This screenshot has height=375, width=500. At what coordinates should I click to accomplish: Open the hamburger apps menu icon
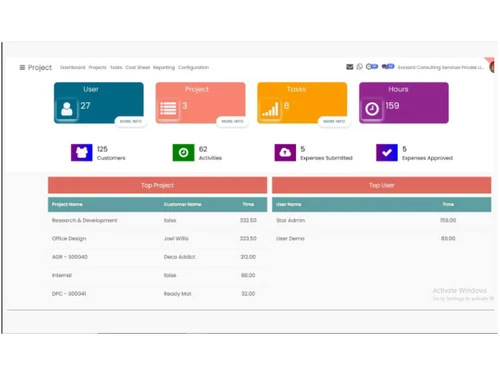[22, 67]
